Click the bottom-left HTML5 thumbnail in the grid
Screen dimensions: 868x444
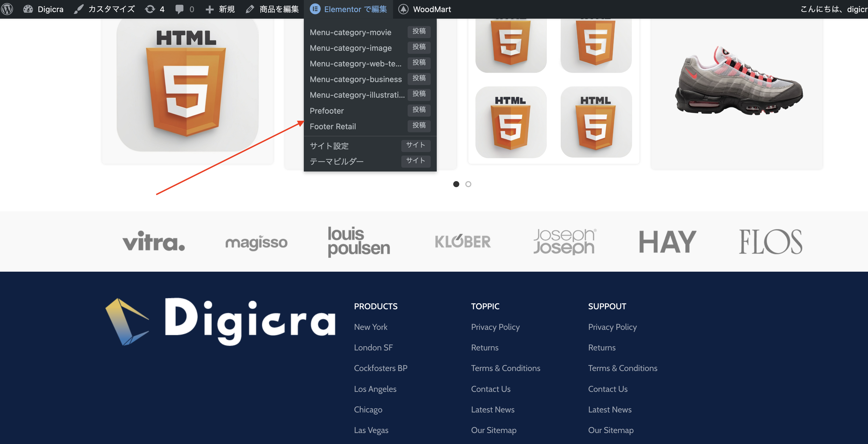click(x=511, y=122)
